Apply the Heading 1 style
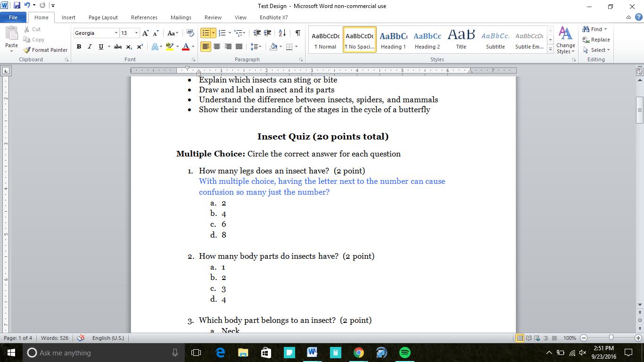 point(393,40)
